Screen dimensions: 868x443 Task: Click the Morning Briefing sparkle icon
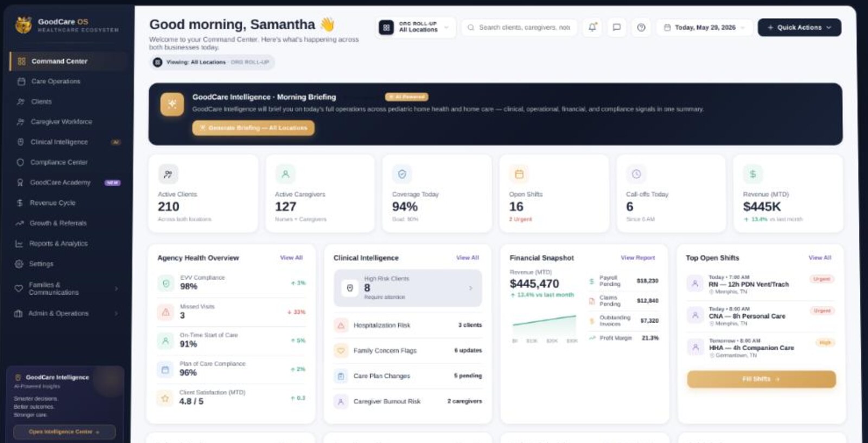172,104
